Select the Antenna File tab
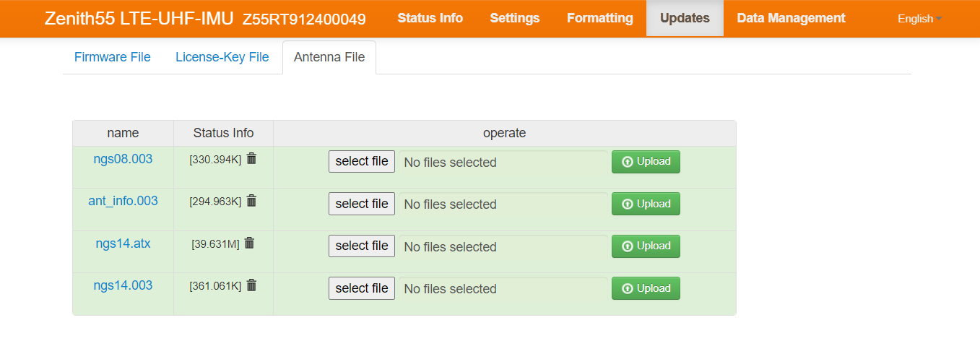This screenshot has height=354, width=980. click(x=329, y=57)
